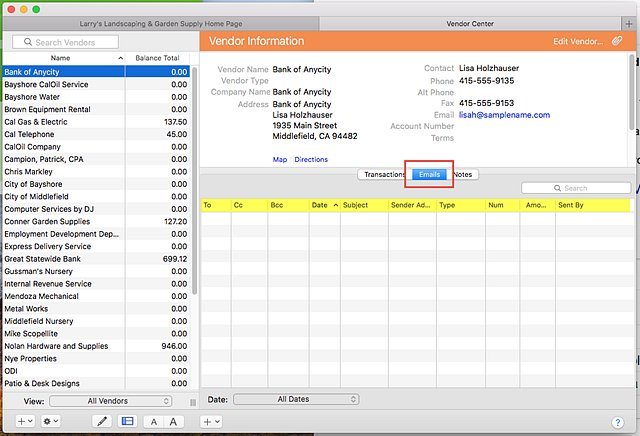Click the Num column header
Image resolution: width=640 pixels, height=436 pixels.
click(502, 205)
